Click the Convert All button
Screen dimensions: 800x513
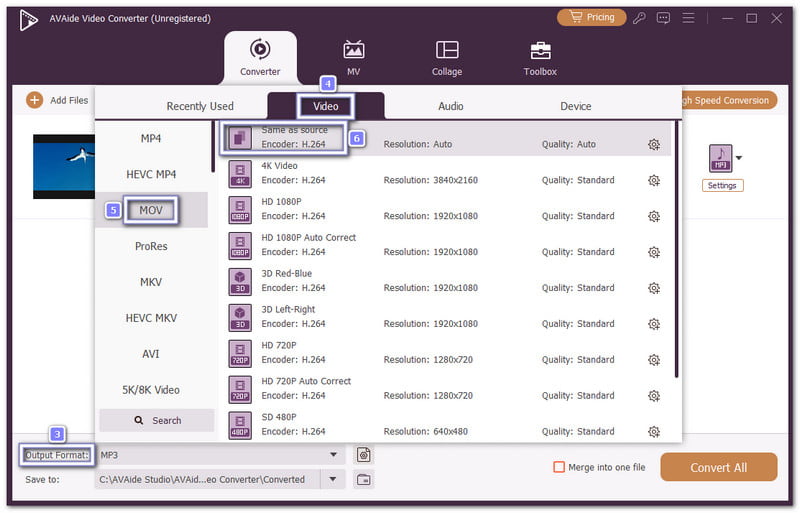click(718, 467)
